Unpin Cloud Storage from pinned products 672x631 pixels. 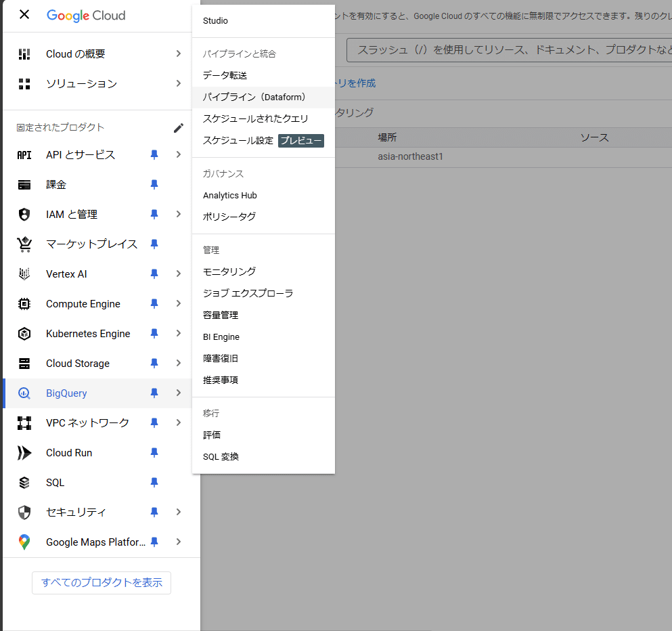tap(154, 364)
